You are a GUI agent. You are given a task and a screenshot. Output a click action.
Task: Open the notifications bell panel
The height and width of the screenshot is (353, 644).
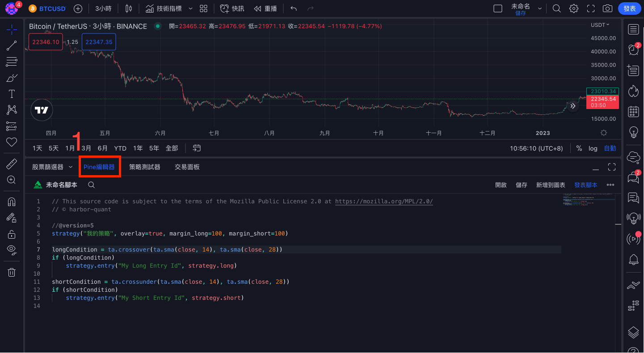[x=633, y=259]
